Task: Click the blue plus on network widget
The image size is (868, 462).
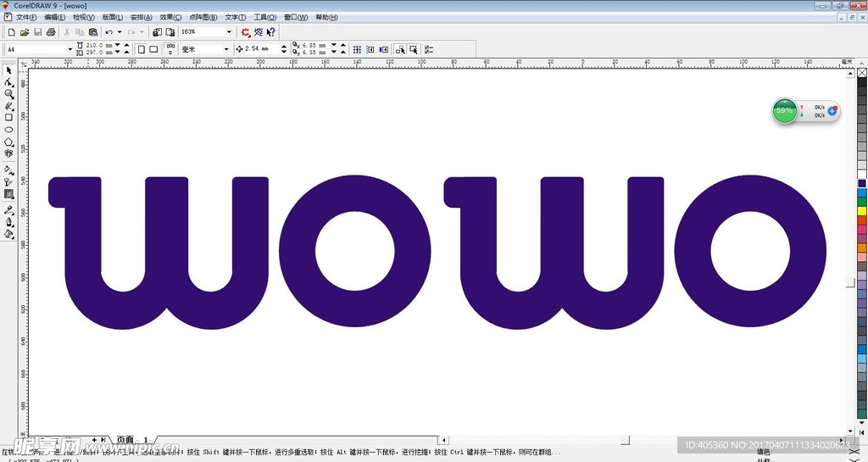Action: (832, 111)
